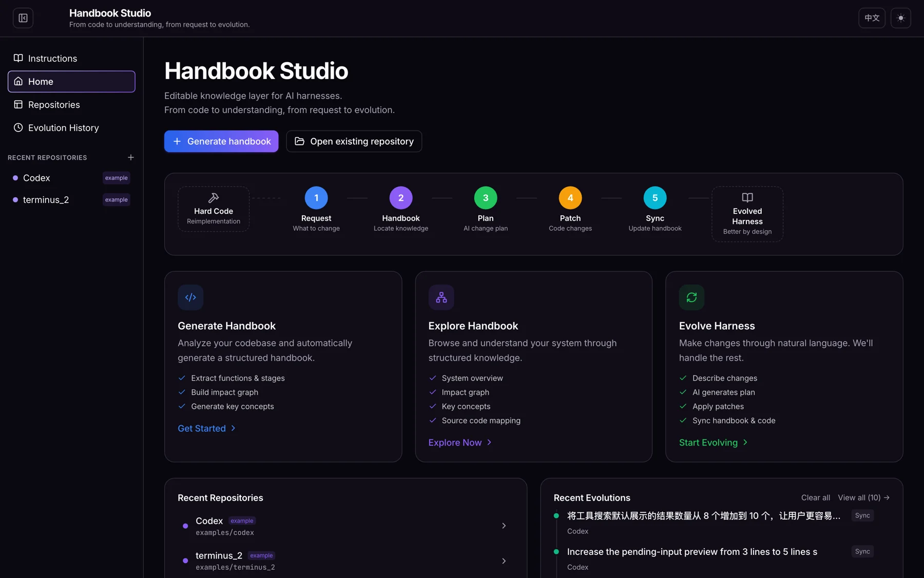Add a repository with the plus icon
This screenshot has width=924, height=578.
pyautogui.click(x=130, y=157)
